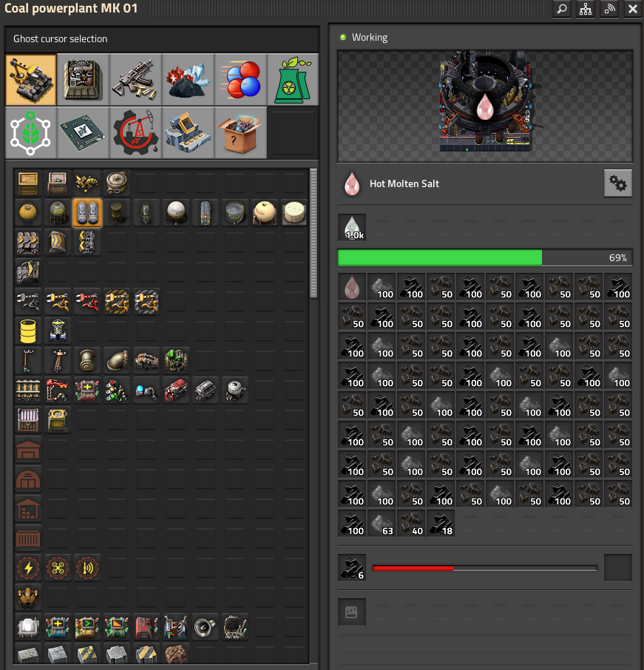This screenshot has height=670, width=644.
Task: Open the search magnifier in title bar
Action: point(562,9)
